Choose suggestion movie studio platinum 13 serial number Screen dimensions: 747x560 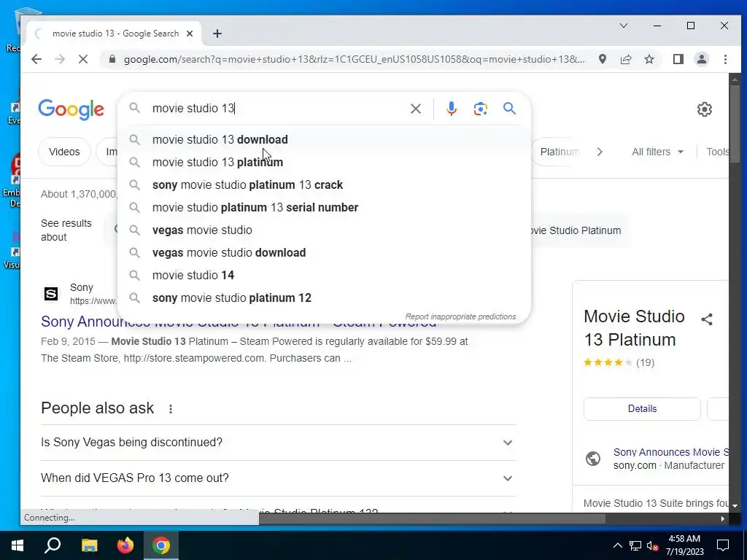click(x=324, y=208)
